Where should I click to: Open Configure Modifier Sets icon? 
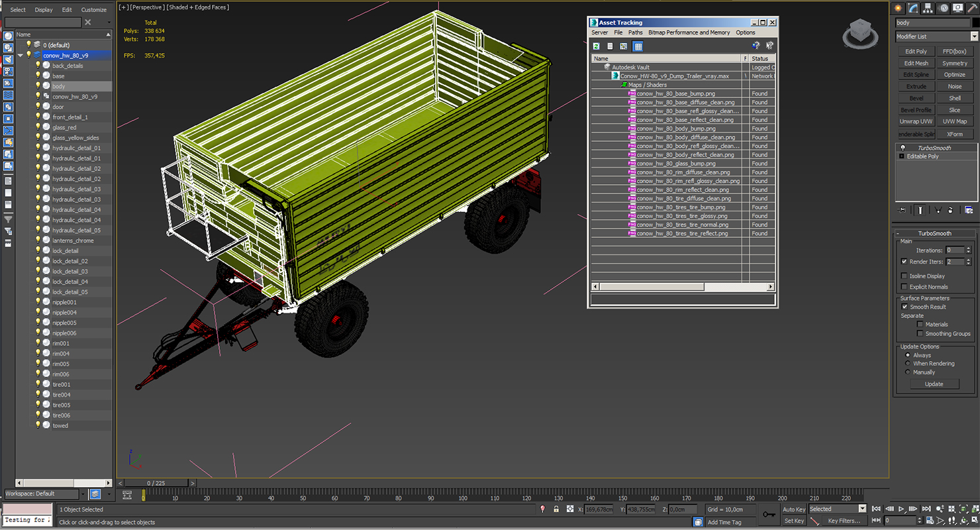tap(969, 210)
